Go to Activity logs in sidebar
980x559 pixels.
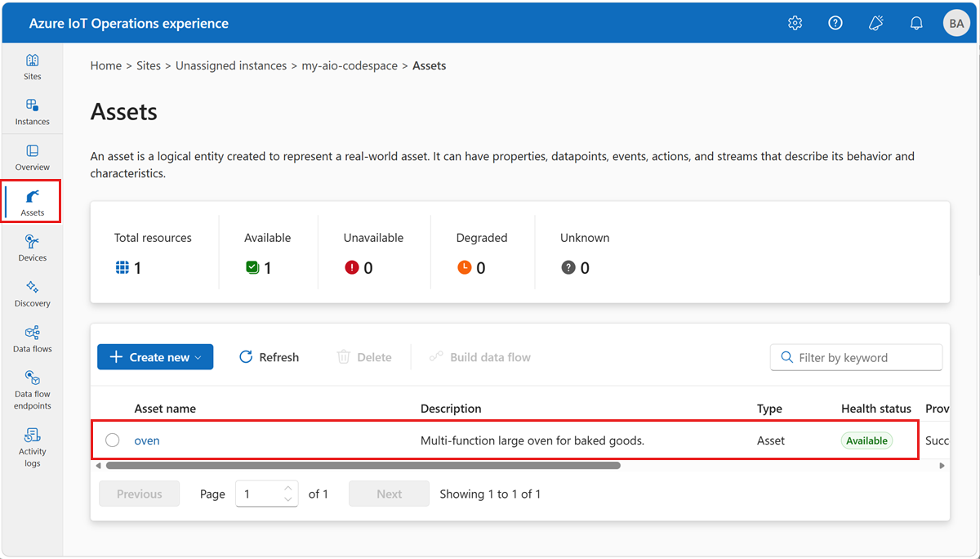pyautogui.click(x=32, y=446)
